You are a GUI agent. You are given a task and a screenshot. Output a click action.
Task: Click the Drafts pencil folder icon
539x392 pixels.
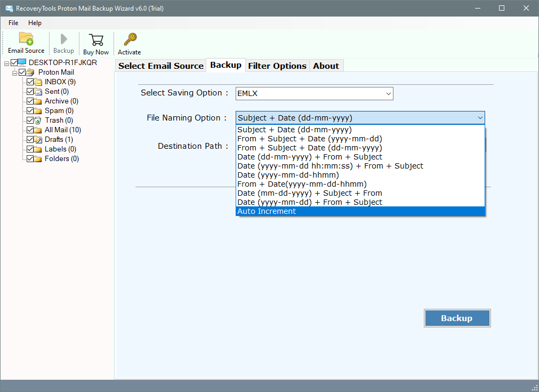click(x=38, y=140)
